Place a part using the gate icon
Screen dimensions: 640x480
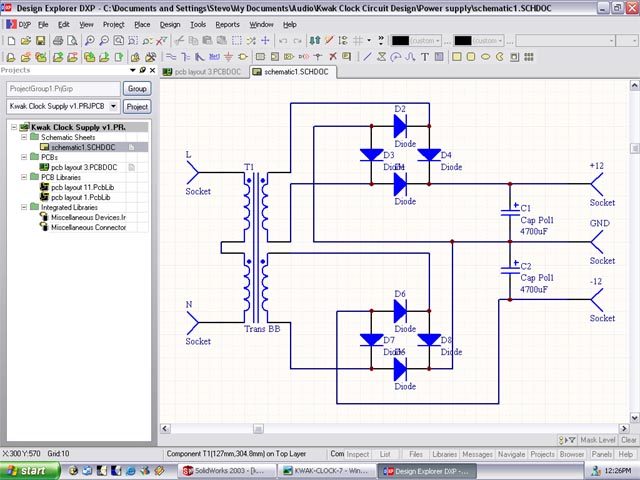point(243,57)
